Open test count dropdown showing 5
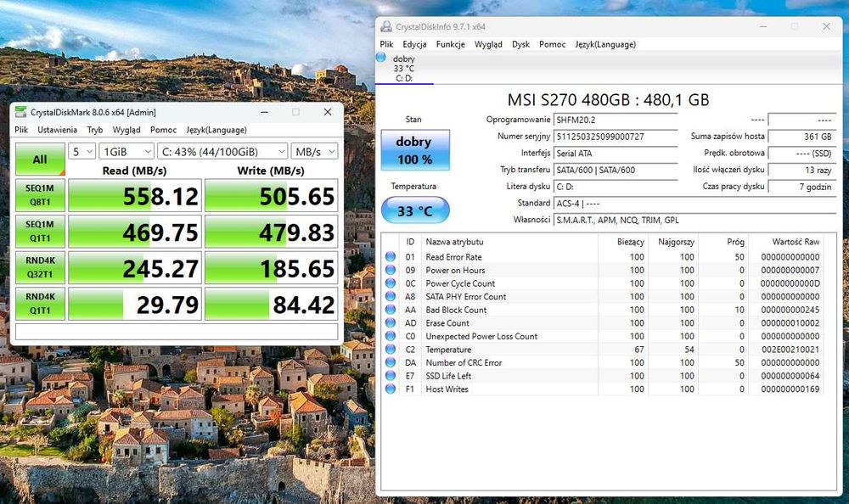849x504 pixels. point(82,152)
